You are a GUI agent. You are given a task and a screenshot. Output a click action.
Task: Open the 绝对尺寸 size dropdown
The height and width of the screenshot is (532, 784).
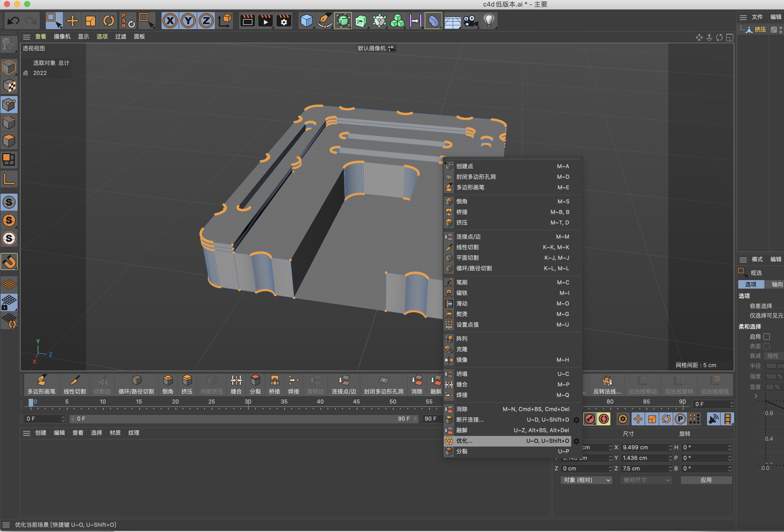[x=646, y=480]
